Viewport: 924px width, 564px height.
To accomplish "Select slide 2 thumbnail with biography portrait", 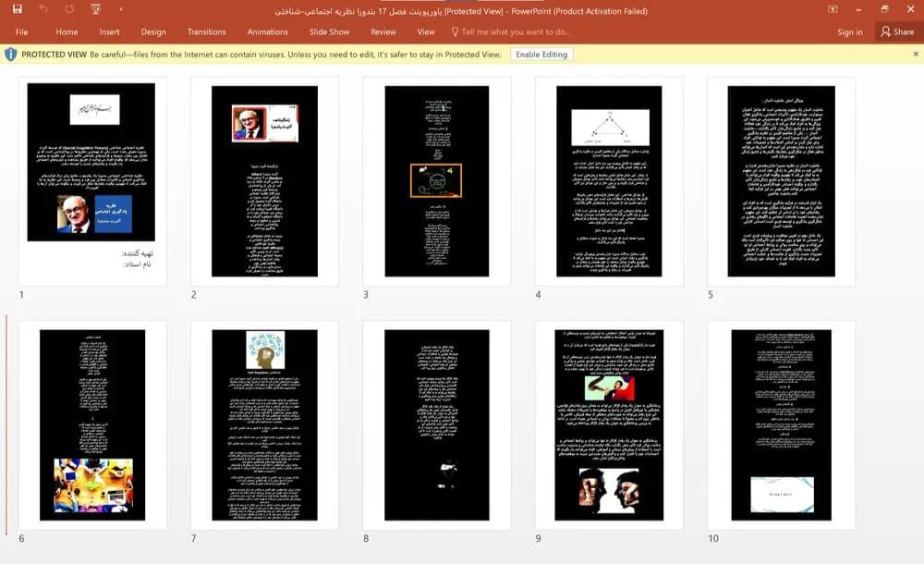I will (x=264, y=181).
